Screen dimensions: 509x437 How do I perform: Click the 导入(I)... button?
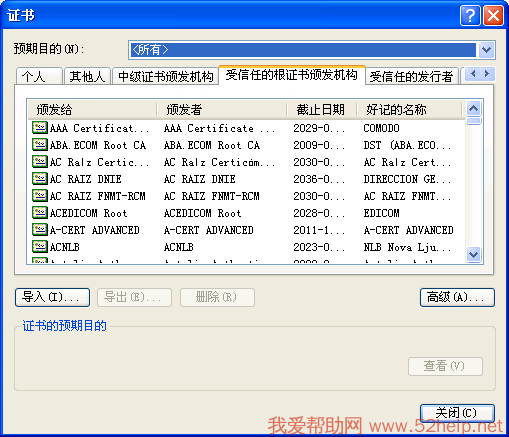pyautogui.click(x=52, y=297)
